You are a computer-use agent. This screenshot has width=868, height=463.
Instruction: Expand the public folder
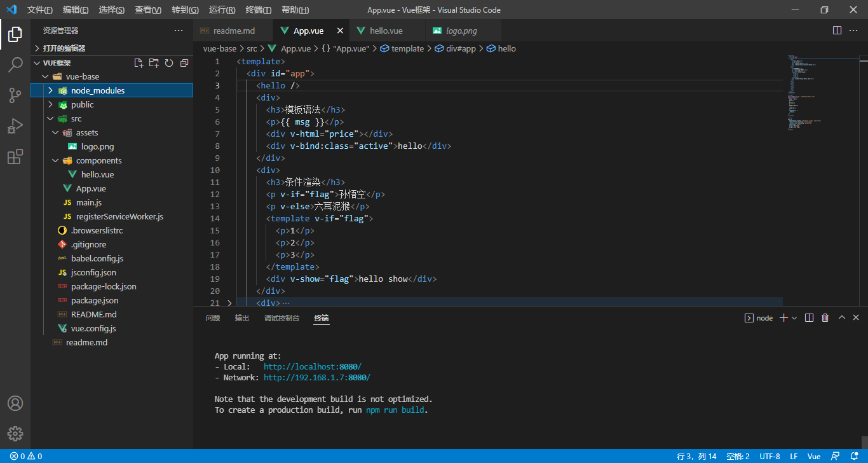[50, 104]
